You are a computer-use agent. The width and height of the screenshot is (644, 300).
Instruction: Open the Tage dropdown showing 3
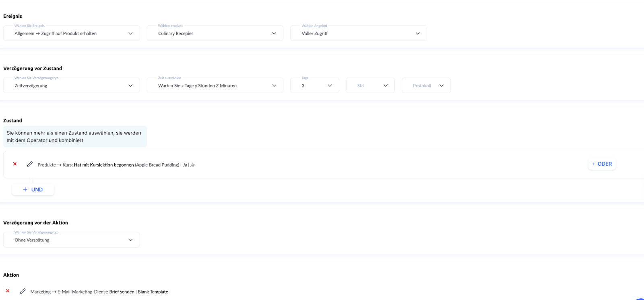[315, 86]
